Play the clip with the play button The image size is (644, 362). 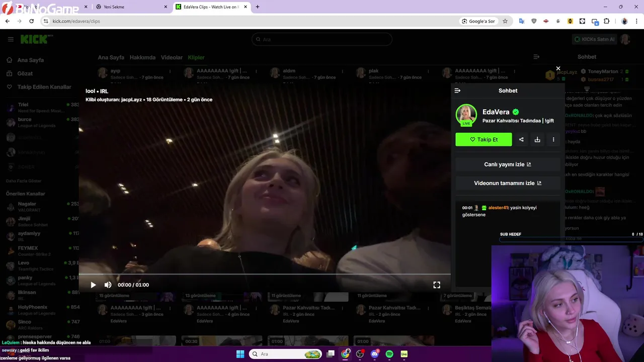click(x=93, y=285)
